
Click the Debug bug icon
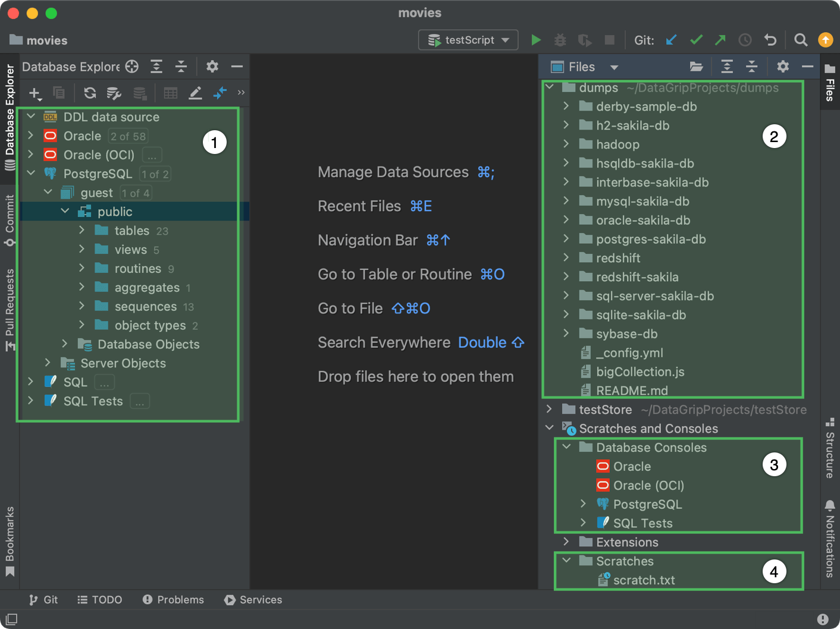tap(560, 40)
